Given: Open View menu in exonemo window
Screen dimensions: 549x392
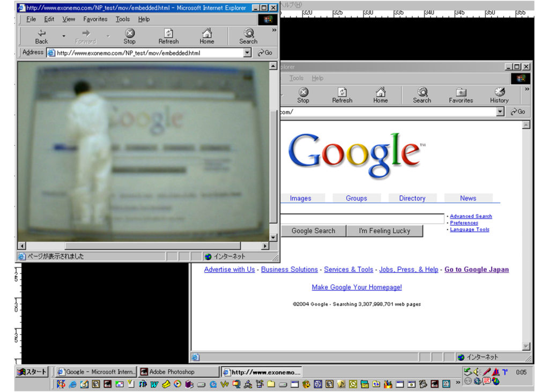Looking at the screenshot, I should click(x=69, y=19).
